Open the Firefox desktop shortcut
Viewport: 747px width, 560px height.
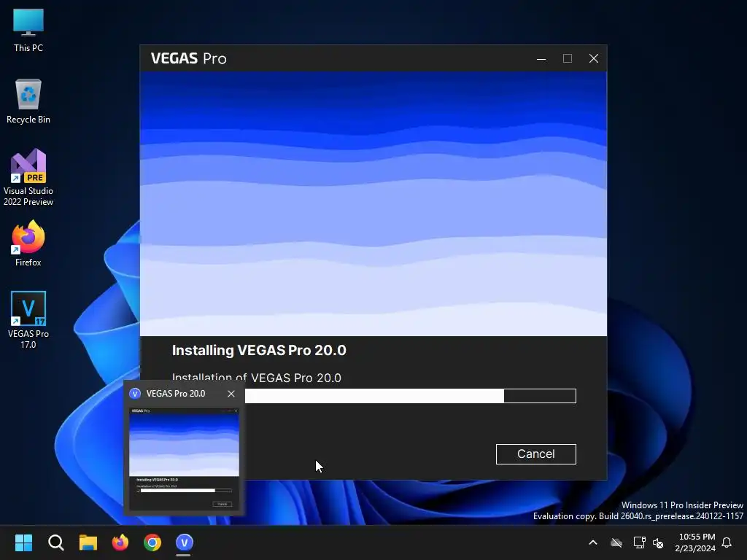(28, 244)
